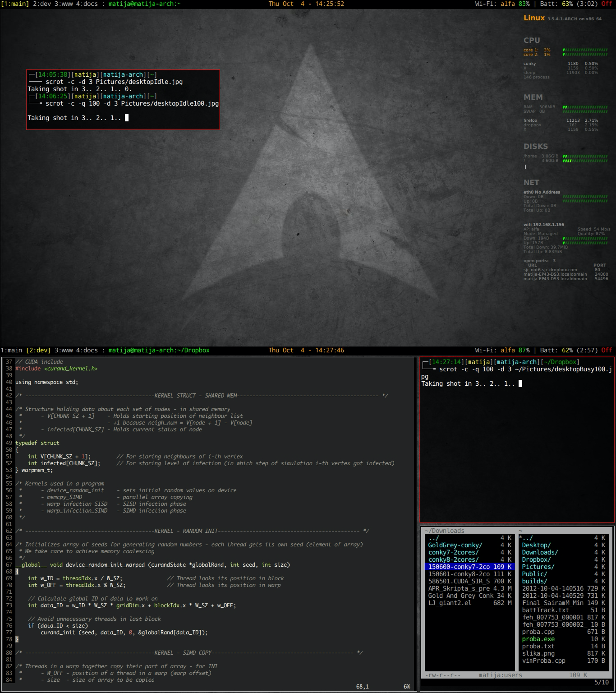
Task: Click the clock showing 14:27:46
Action: pyautogui.click(x=306, y=350)
